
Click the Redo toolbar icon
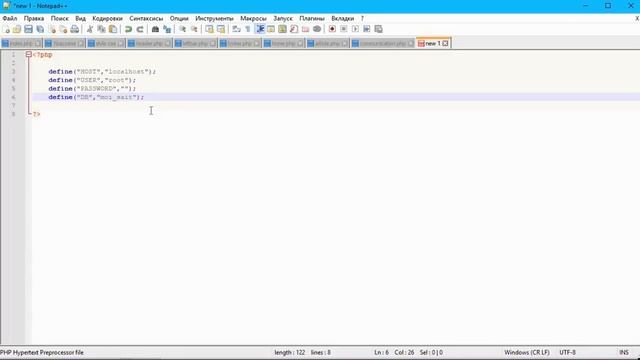pyautogui.click(x=140, y=29)
